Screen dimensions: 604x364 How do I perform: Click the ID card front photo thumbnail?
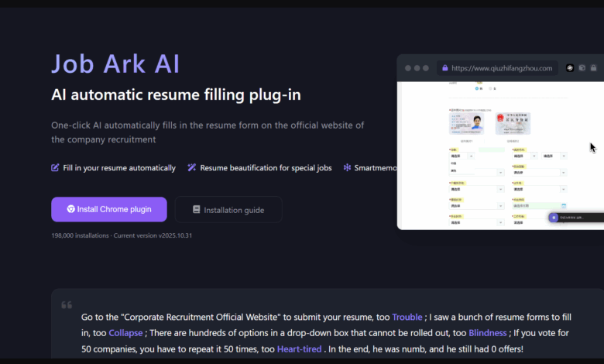pyautogui.click(x=466, y=123)
